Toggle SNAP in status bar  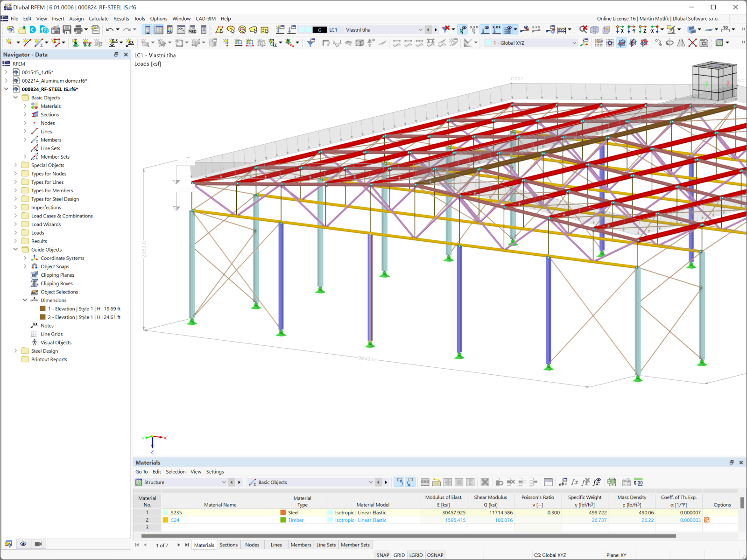point(383,555)
